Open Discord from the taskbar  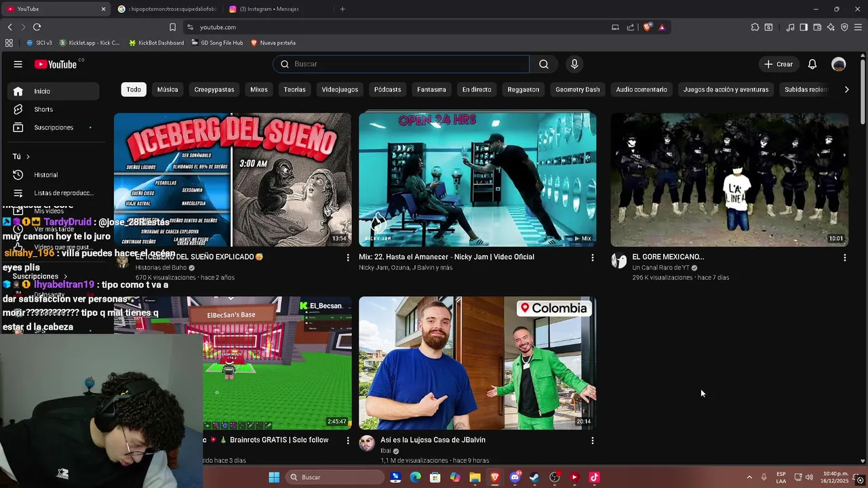pyautogui.click(x=515, y=477)
